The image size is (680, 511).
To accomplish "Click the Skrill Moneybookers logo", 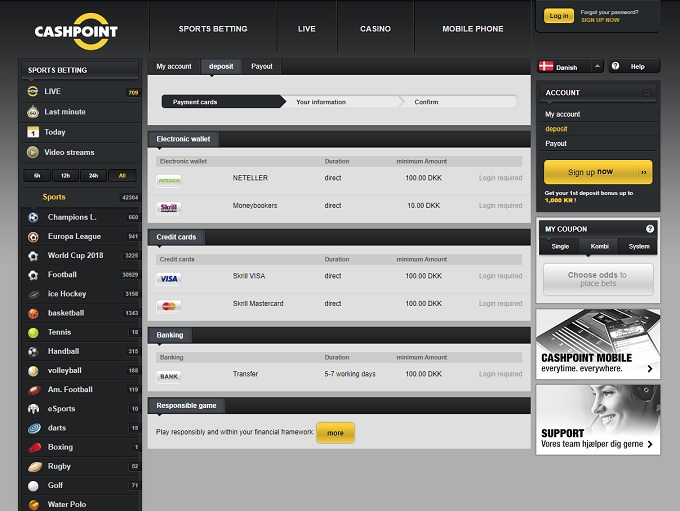I will (169, 207).
